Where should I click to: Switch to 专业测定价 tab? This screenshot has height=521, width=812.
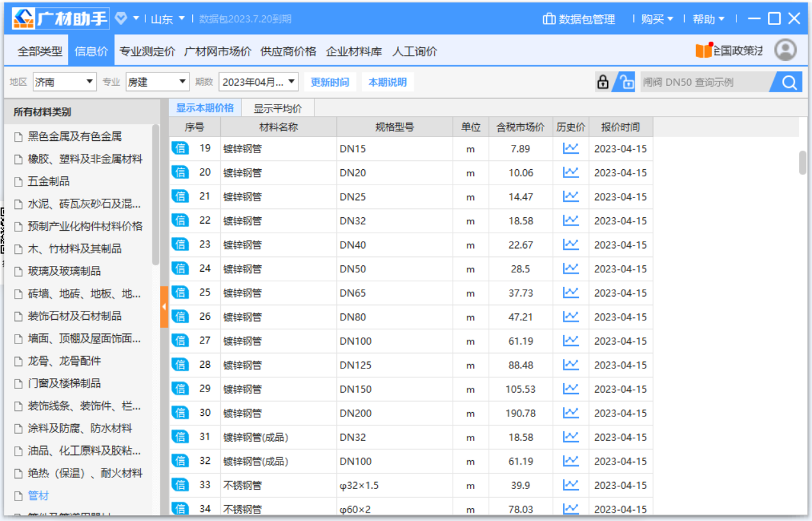[x=147, y=51]
